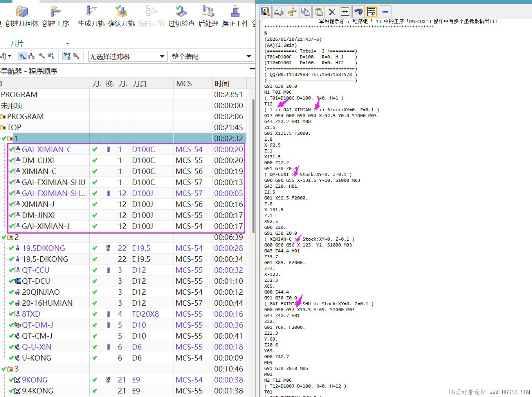Print the listing with the printer icon
Screen dimensions: 532x397
tap(279, 12)
